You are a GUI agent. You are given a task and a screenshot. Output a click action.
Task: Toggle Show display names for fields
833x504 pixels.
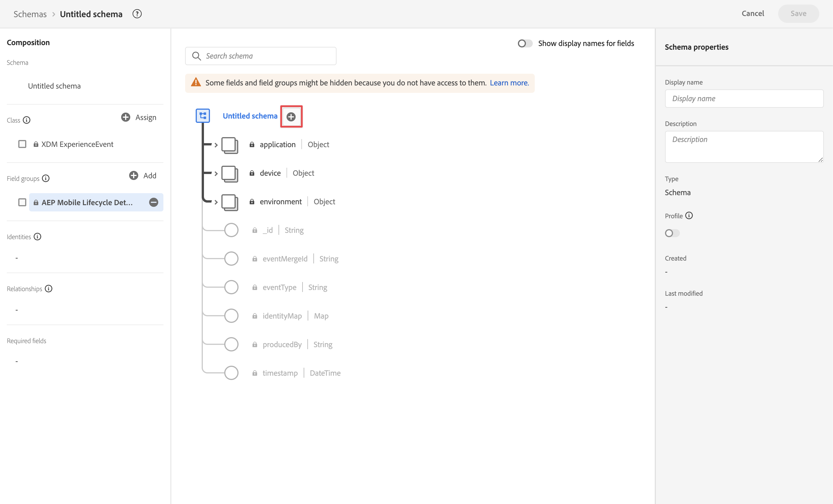click(x=525, y=43)
